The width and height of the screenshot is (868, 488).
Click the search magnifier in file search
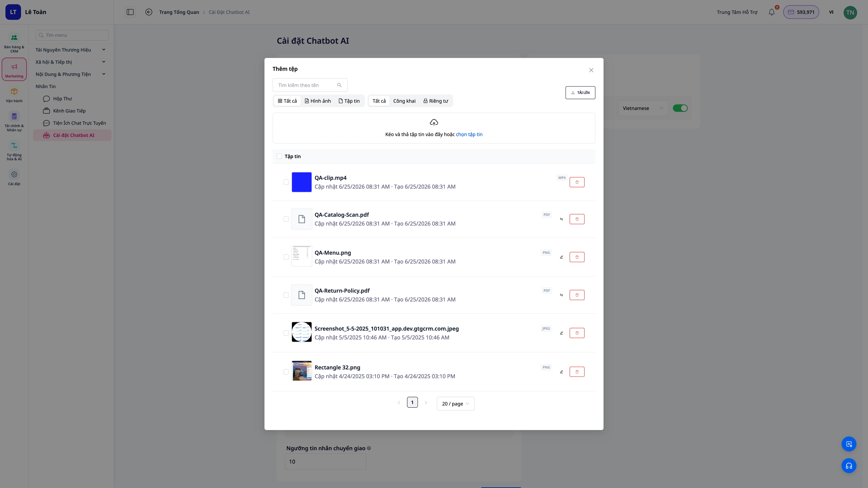point(339,85)
